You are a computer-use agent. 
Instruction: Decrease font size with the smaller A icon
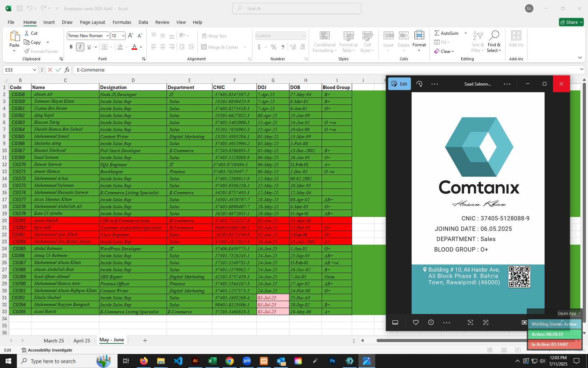[x=140, y=35]
